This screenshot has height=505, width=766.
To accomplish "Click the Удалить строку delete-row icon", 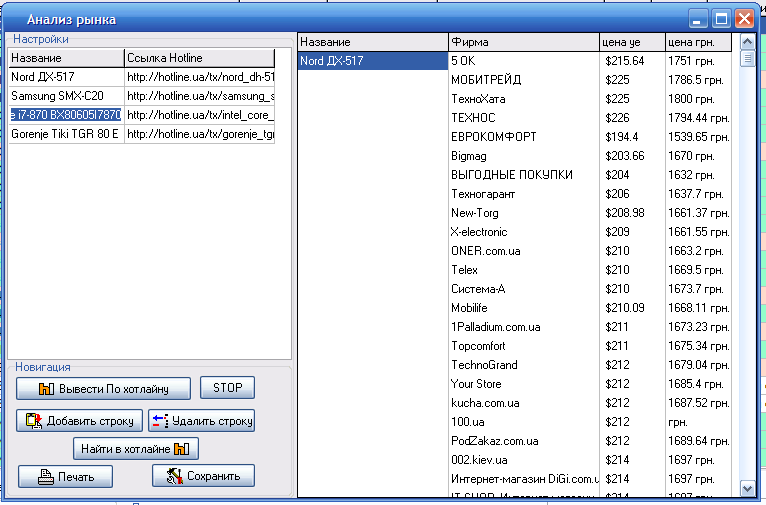I will tap(160, 421).
